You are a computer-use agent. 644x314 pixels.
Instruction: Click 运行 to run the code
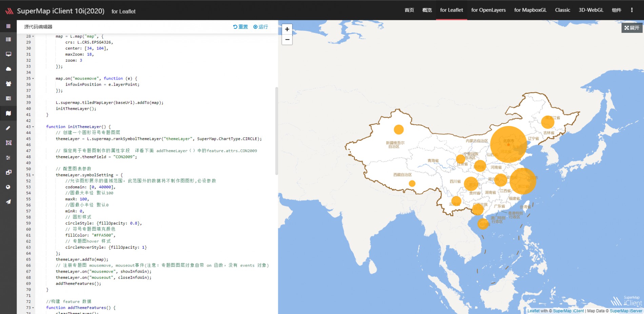[x=260, y=27]
